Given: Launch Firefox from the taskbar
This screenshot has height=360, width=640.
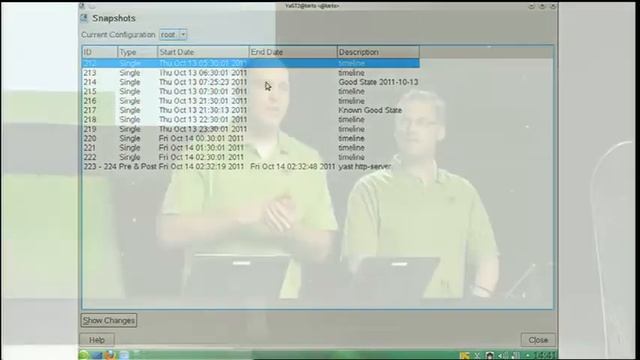Looking at the screenshot, I should tap(110, 355).
